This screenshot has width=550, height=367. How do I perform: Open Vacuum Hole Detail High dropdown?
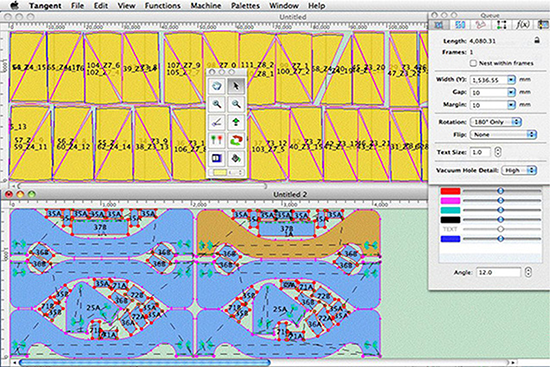(x=519, y=170)
